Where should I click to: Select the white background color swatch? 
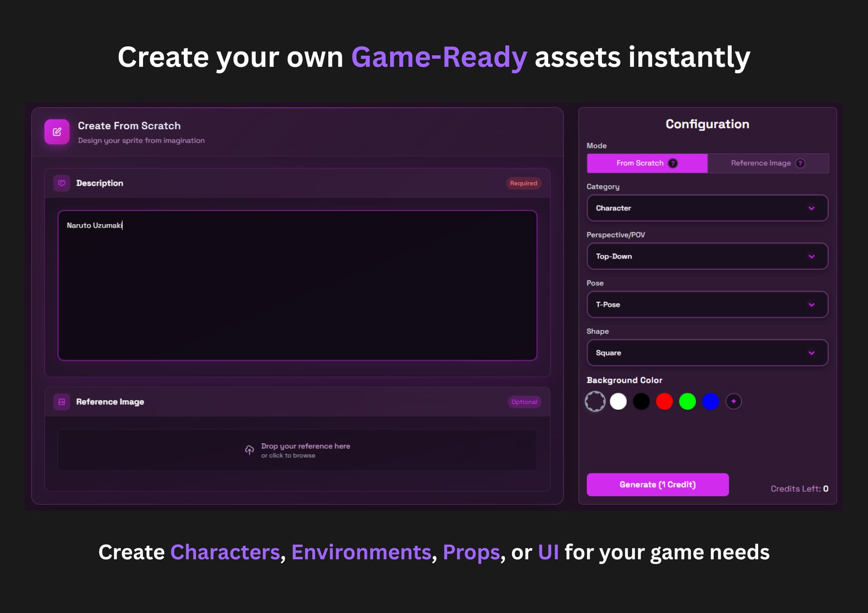pos(618,401)
